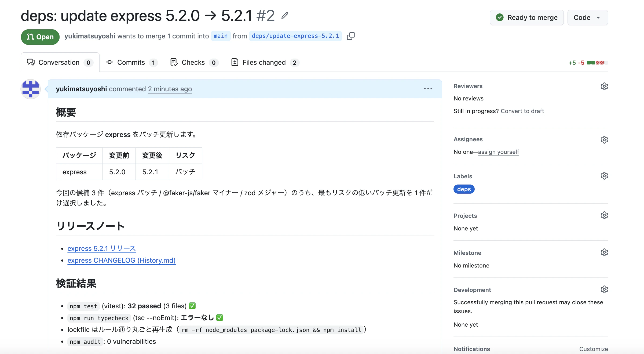The image size is (644, 354).
Task: Click the 概要 heading
Action: [66, 112]
